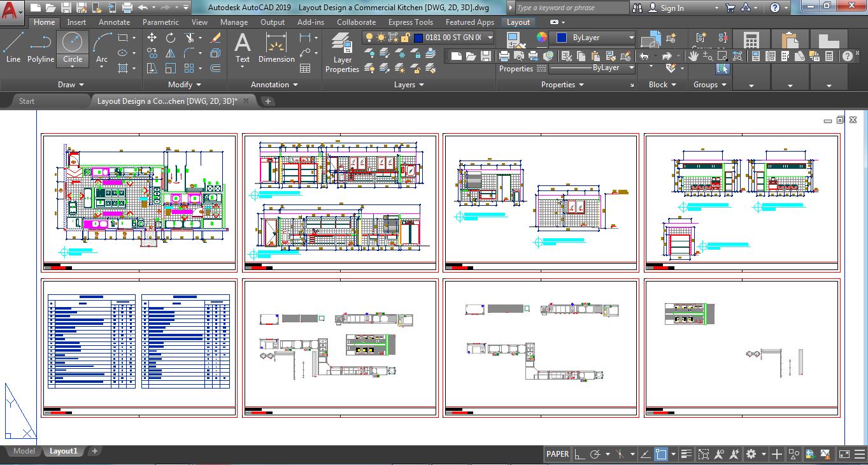Click the blue color swatch ByLayer

[x=561, y=38]
